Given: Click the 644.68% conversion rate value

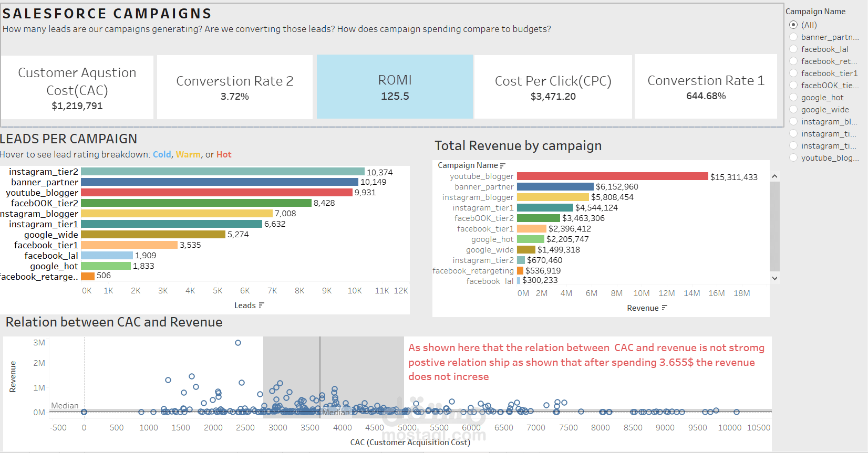Looking at the screenshot, I should pos(706,96).
